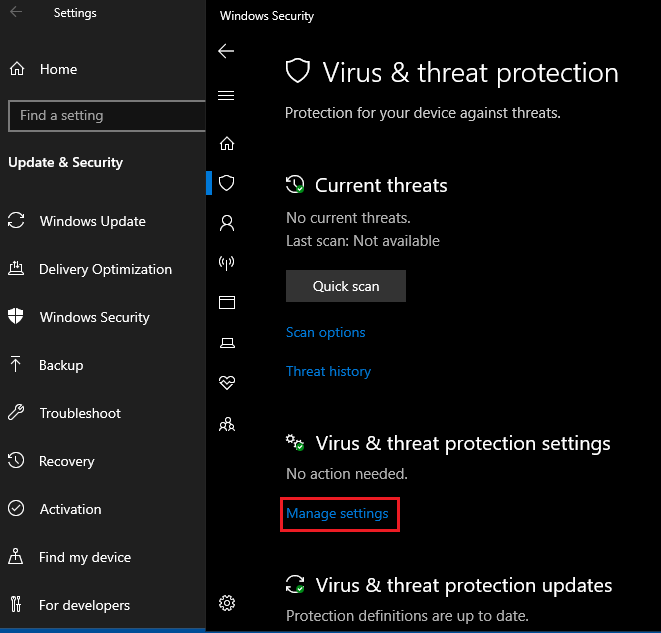Open Windows Security settings gear icon
This screenshot has height=633, width=661.
click(227, 603)
